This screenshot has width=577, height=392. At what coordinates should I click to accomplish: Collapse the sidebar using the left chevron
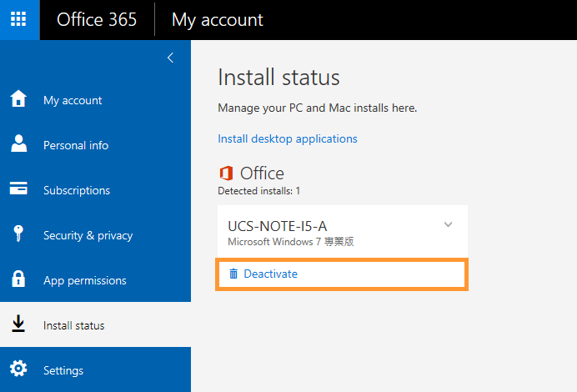tap(170, 58)
